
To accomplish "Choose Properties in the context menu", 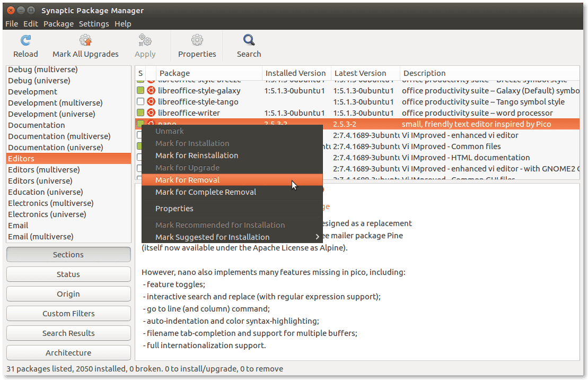I will pyautogui.click(x=232, y=209).
